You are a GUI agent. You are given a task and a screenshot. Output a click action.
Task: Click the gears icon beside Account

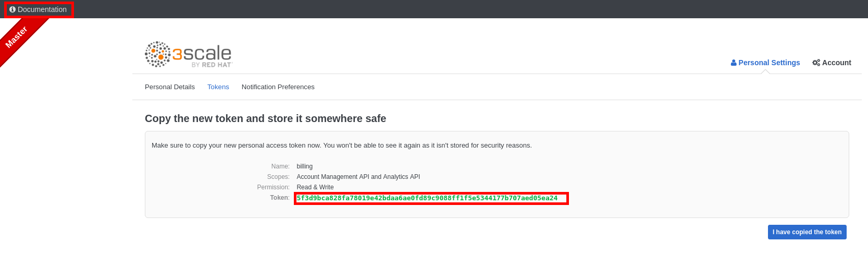point(816,63)
